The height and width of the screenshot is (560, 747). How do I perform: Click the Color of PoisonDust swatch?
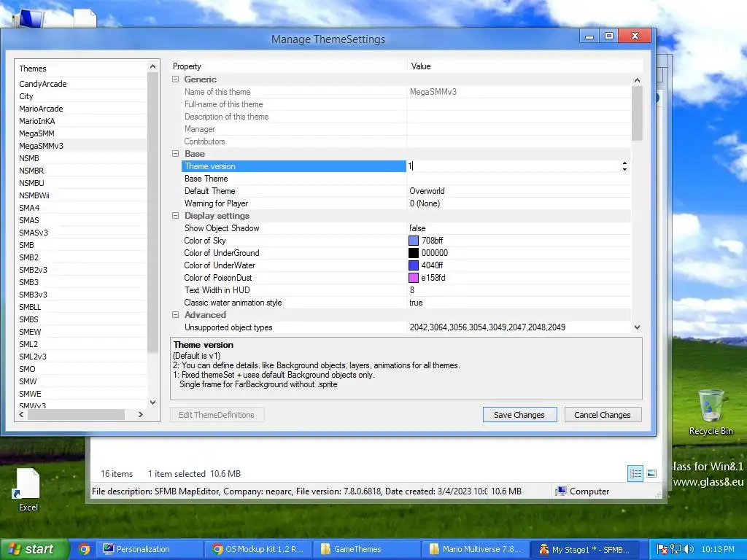[x=414, y=278]
